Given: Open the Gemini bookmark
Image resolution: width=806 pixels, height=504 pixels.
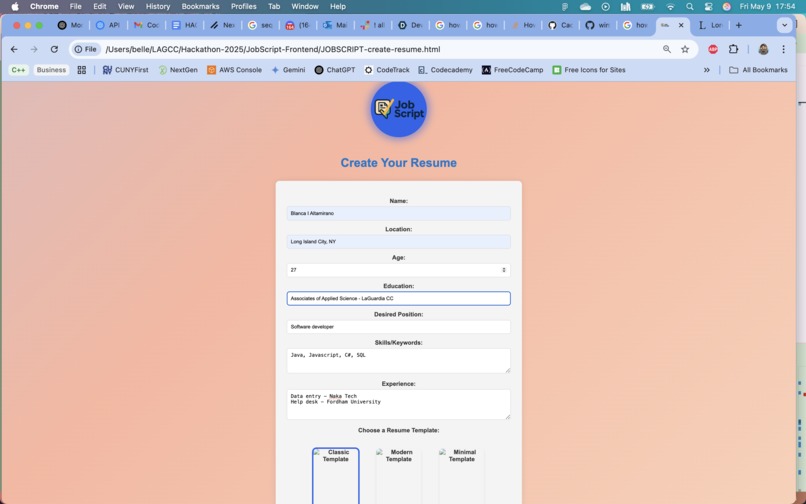Looking at the screenshot, I should [288, 70].
